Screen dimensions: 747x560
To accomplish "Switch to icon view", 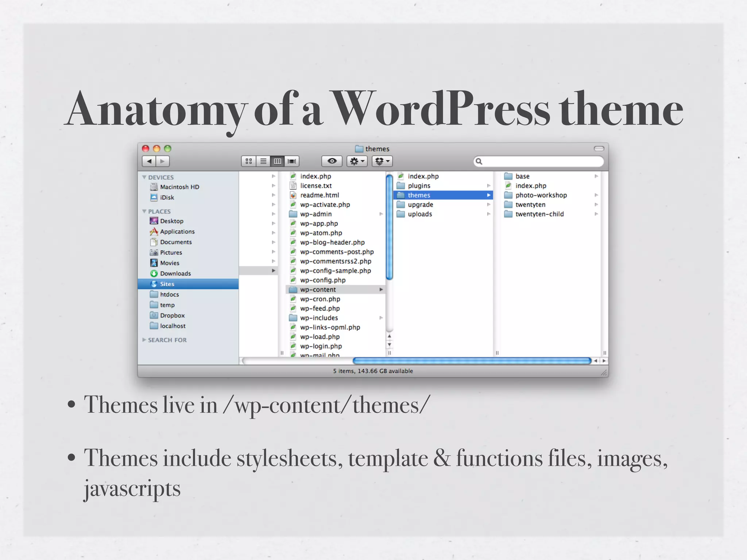I will coord(249,161).
